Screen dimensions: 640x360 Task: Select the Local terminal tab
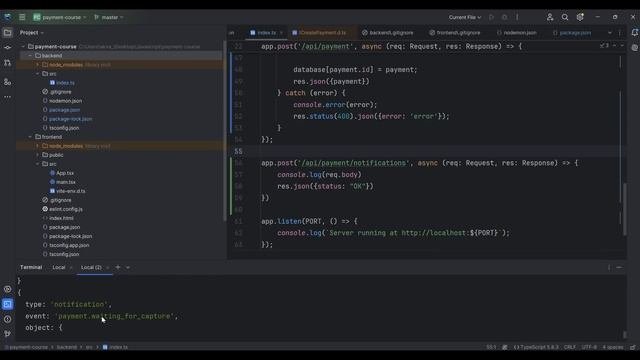tap(59, 268)
